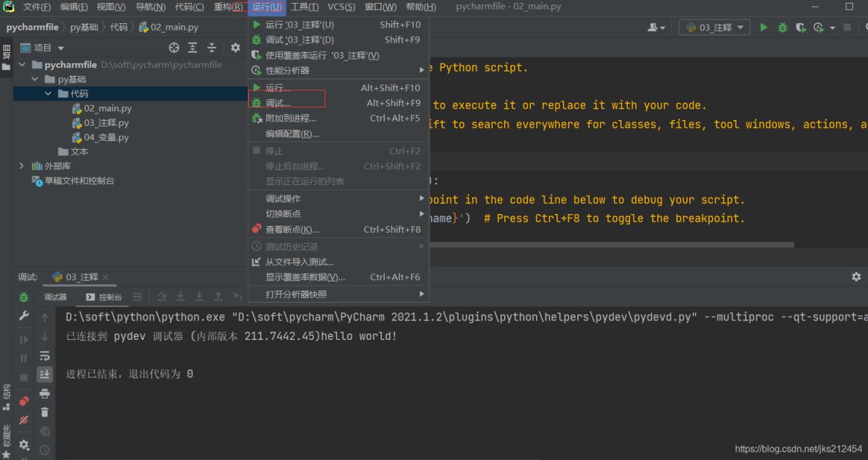The width and height of the screenshot is (868, 460).
Task: Toggle soft-wrap in the console sidebar
Action: [x=45, y=356]
